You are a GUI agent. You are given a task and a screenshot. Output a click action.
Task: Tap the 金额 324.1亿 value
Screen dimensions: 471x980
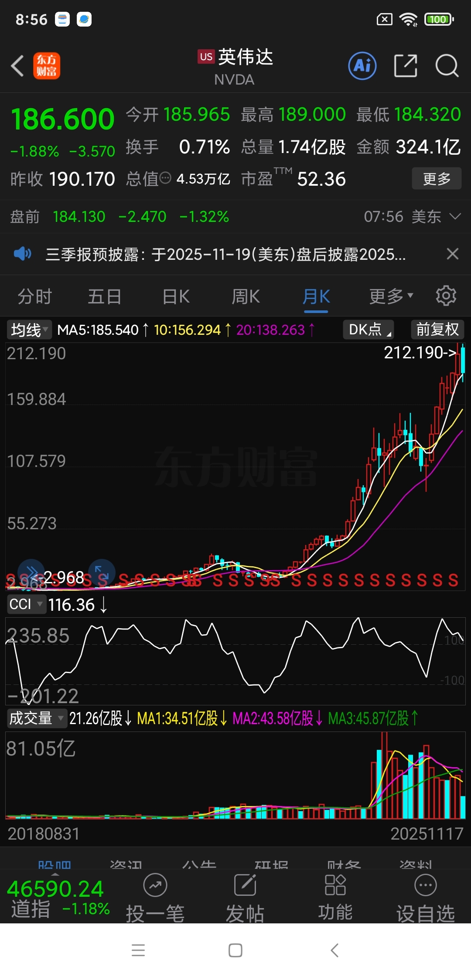pyautogui.click(x=428, y=147)
